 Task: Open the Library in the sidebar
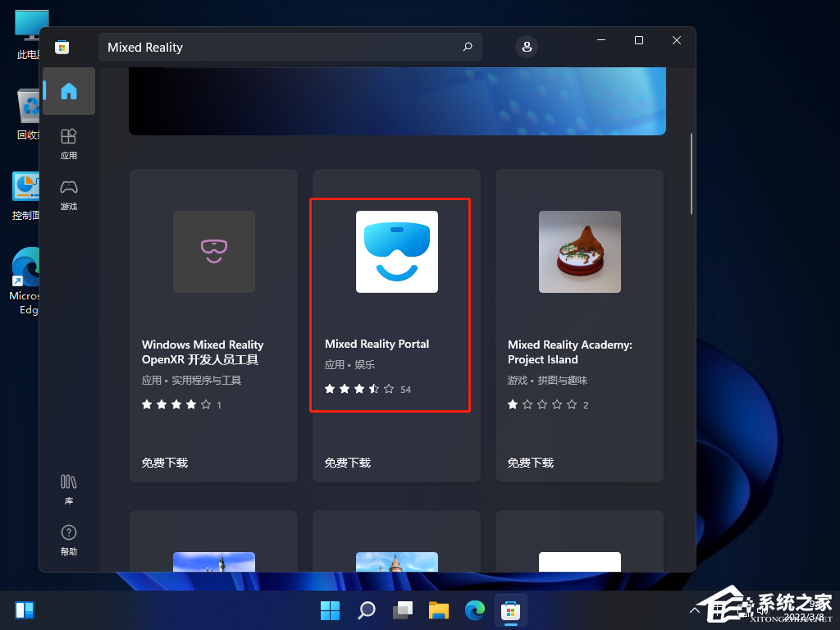pos(69,487)
